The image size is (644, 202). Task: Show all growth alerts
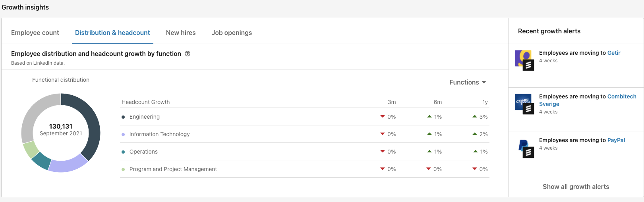[576, 187]
